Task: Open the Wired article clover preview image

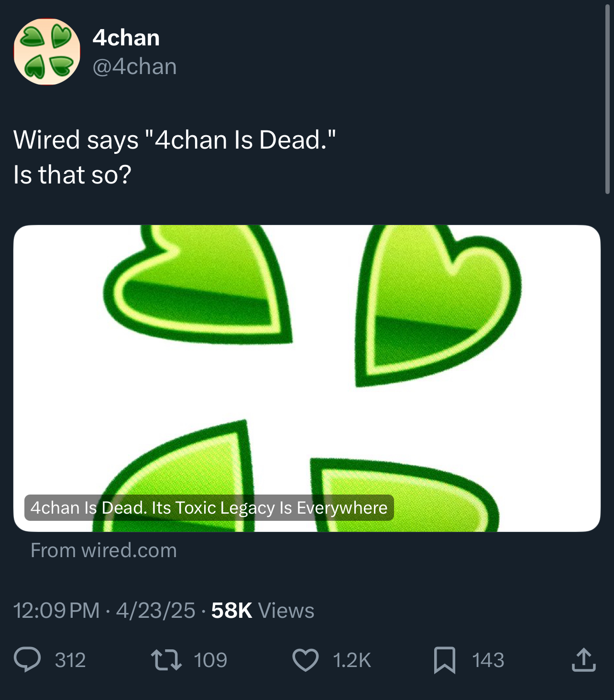Action: coord(307,358)
